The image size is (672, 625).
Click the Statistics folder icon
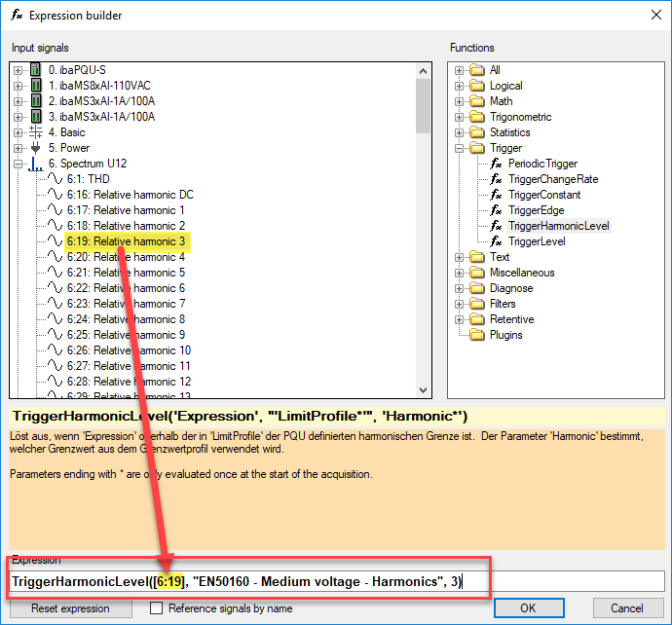[x=477, y=132]
